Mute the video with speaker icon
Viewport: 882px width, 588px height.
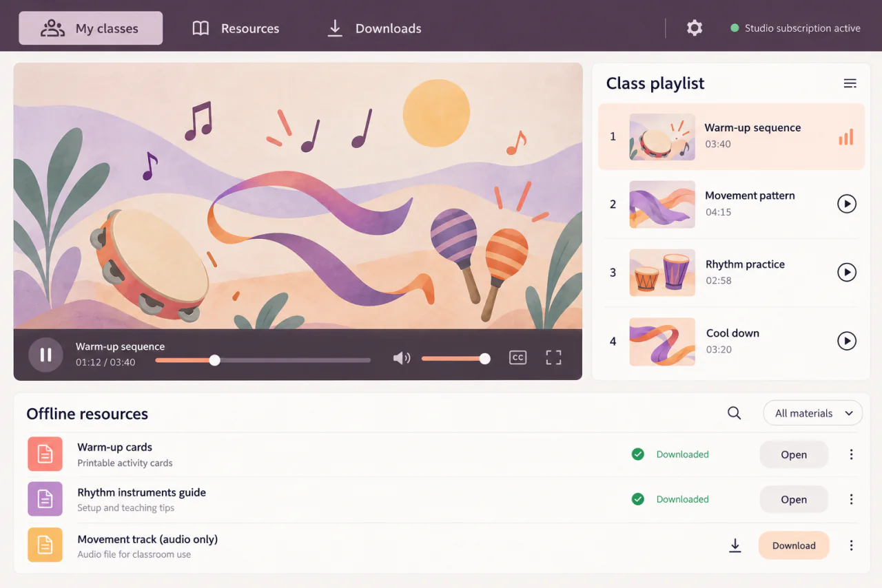401,358
